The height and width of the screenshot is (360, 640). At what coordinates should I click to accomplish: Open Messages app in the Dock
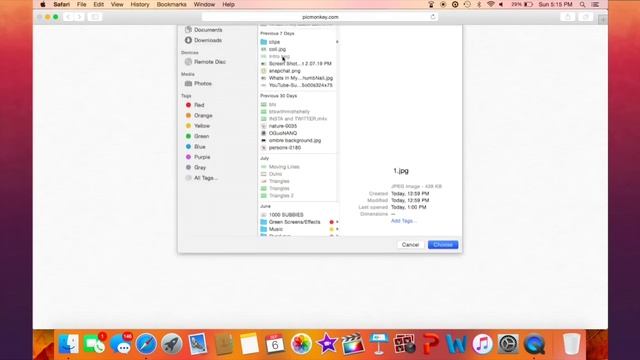[x=121, y=344]
